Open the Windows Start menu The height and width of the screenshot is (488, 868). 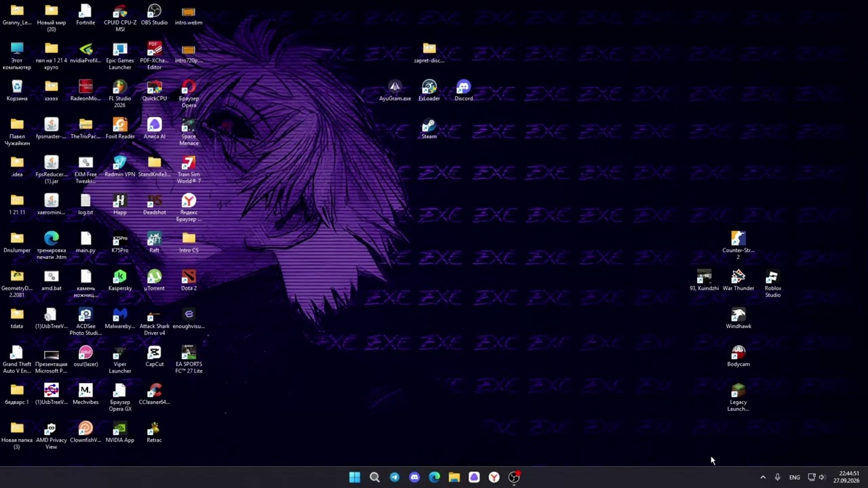coord(355,477)
